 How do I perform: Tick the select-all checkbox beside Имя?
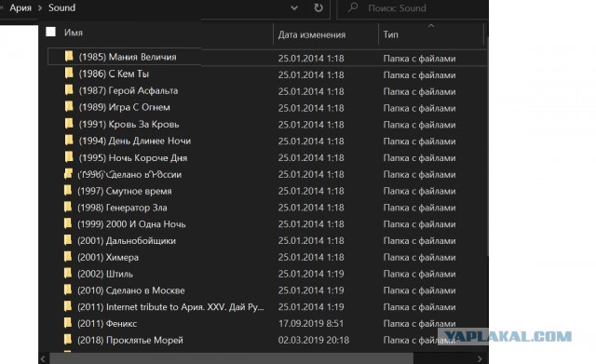pos(50,32)
